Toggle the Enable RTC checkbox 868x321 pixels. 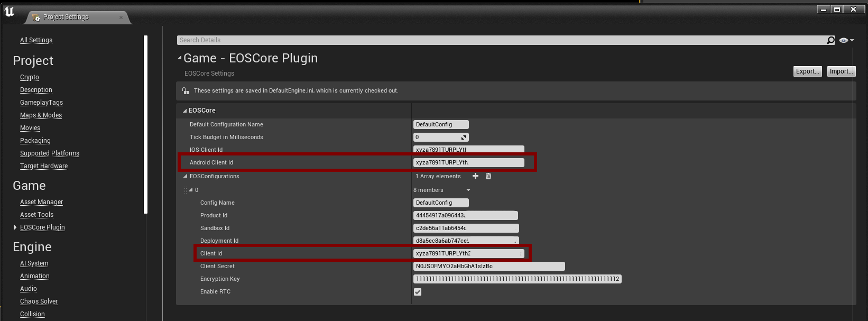(418, 292)
